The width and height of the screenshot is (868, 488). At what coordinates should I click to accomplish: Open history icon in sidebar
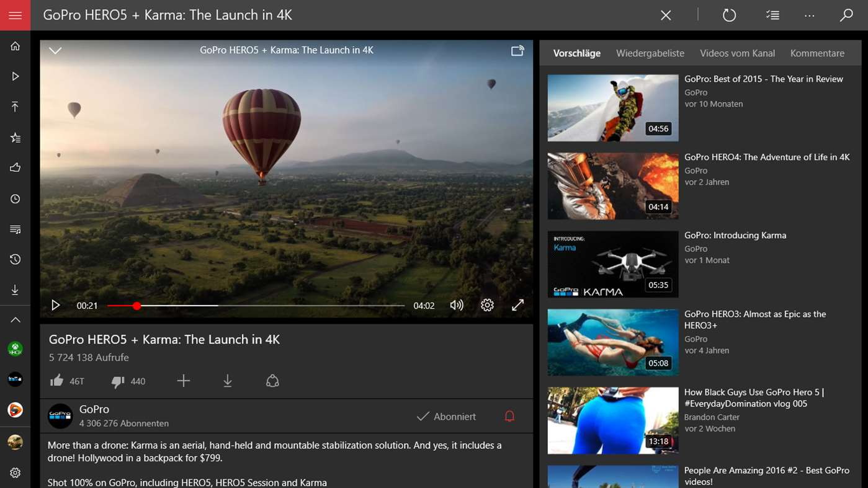point(16,259)
